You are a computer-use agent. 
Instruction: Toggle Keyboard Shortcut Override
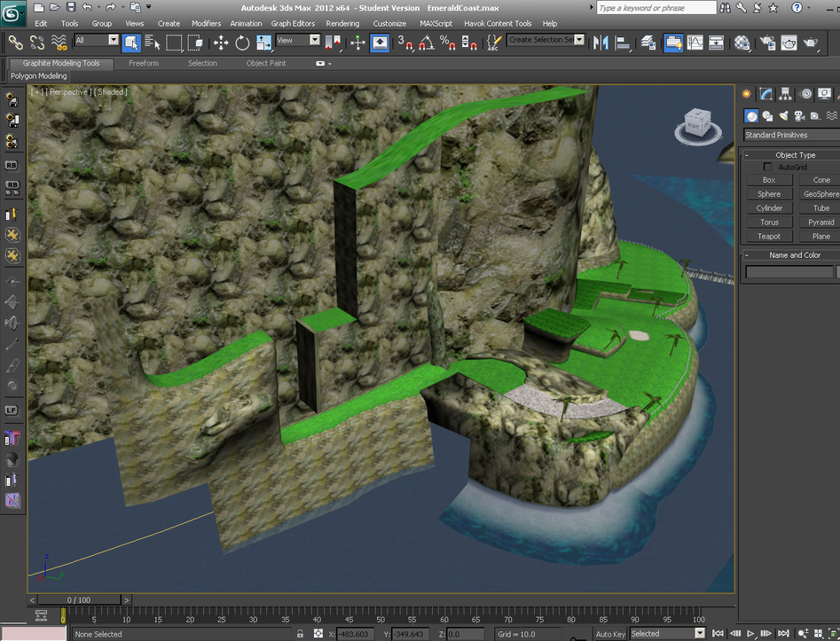pos(380,43)
